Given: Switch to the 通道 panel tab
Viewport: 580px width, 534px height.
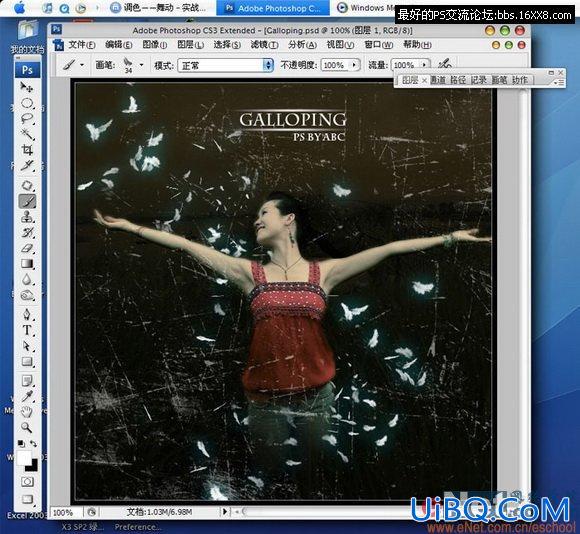Looking at the screenshot, I should tap(438, 80).
